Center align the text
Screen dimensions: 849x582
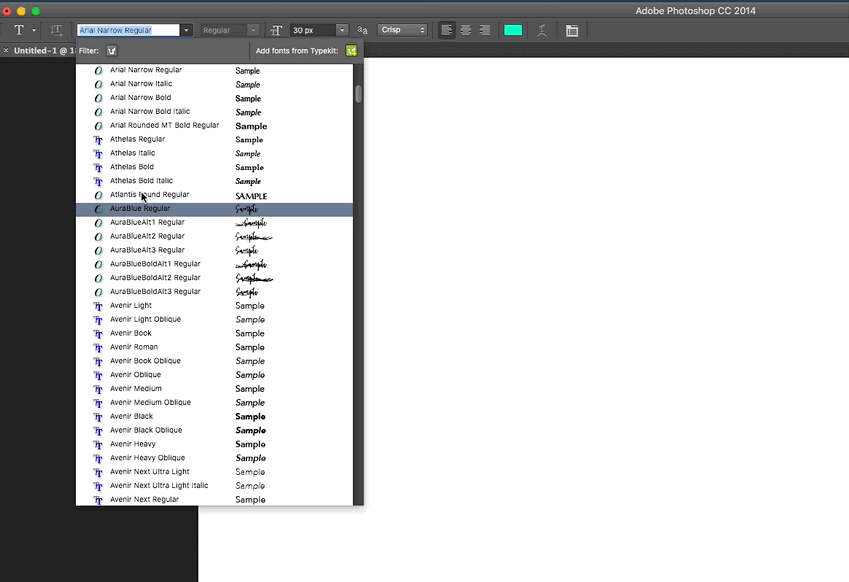click(x=466, y=30)
